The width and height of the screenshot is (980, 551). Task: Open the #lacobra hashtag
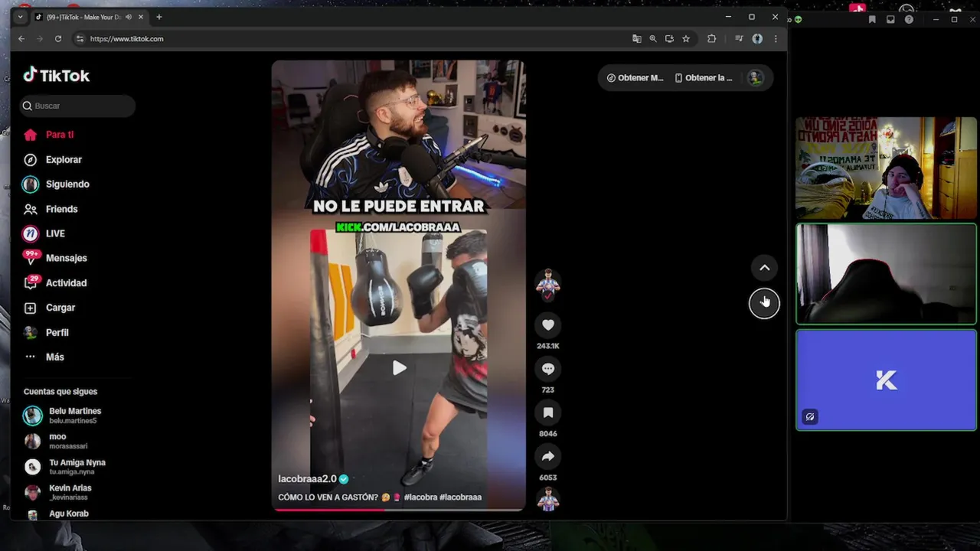420,497
